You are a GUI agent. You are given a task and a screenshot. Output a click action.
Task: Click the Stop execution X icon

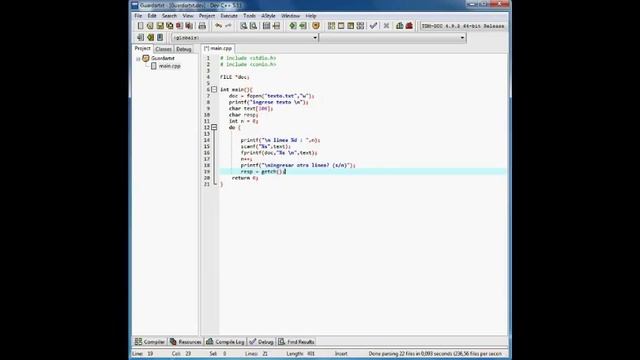point(386,26)
